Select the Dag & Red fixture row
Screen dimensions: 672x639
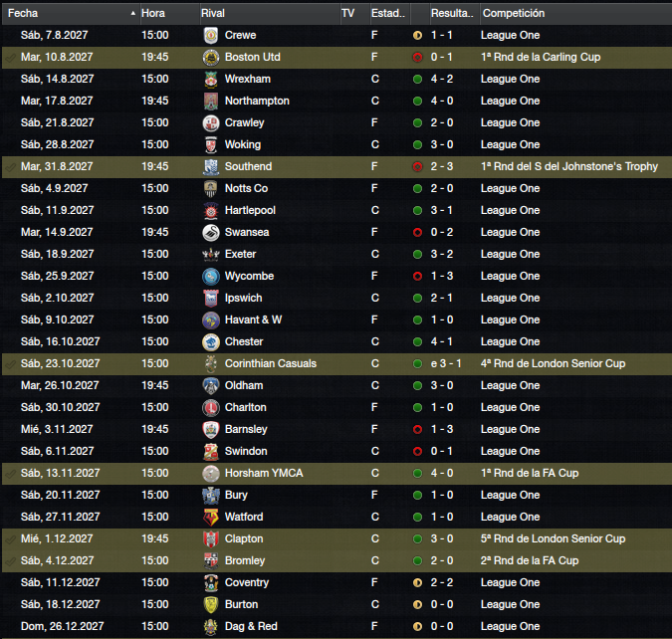336,627
